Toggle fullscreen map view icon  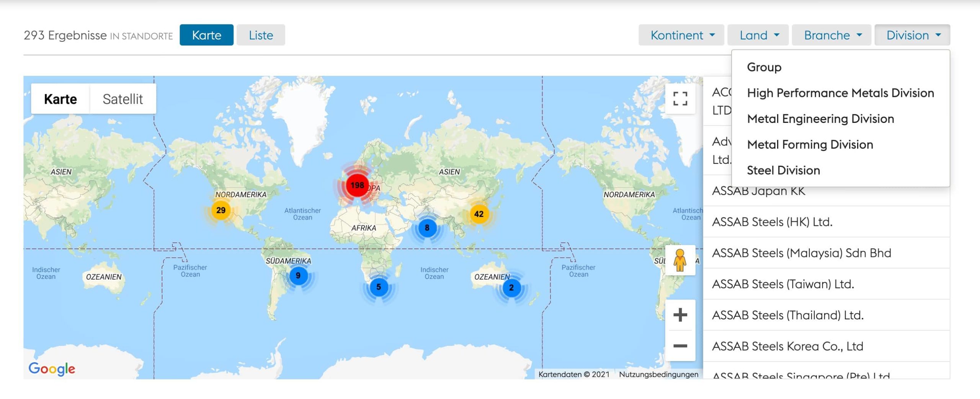click(680, 99)
